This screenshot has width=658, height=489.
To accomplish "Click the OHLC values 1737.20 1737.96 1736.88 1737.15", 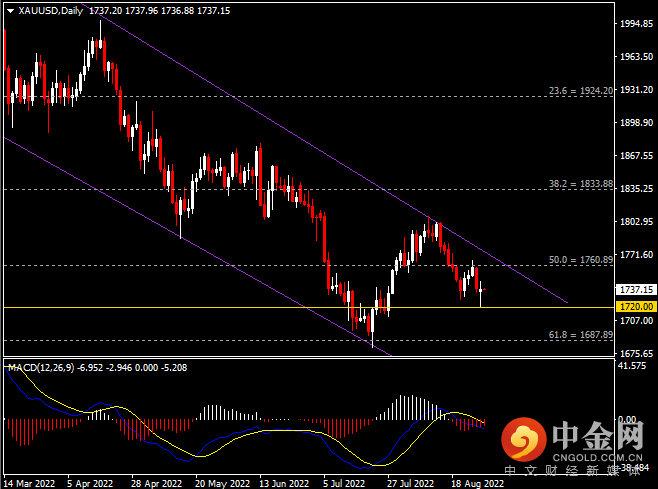I will [x=159, y=11].
